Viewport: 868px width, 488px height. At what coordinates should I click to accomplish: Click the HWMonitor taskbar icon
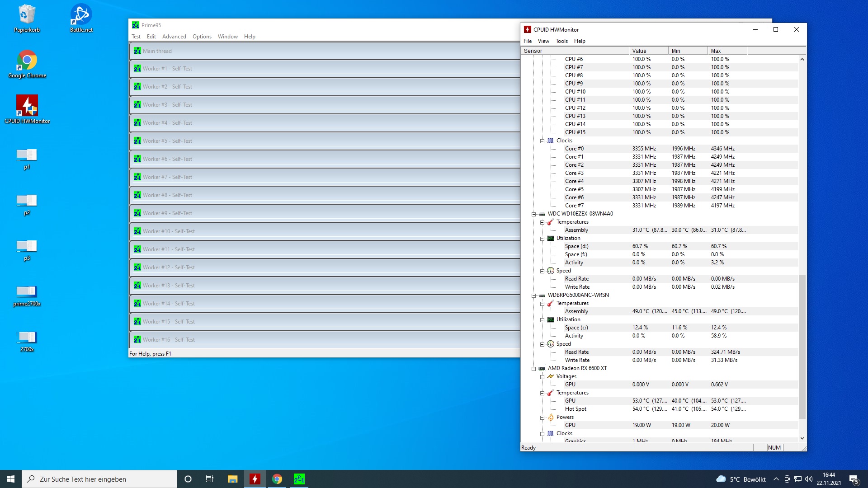(255, 479)
